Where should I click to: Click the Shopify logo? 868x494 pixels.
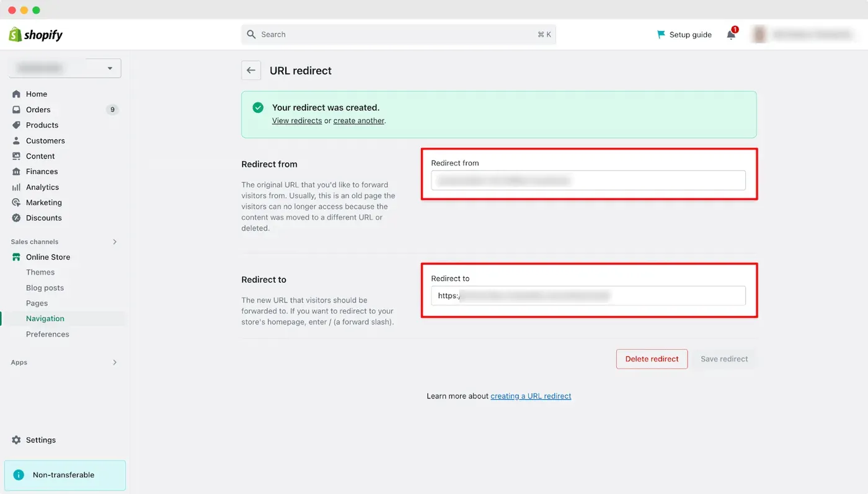[x=35, y=35]
